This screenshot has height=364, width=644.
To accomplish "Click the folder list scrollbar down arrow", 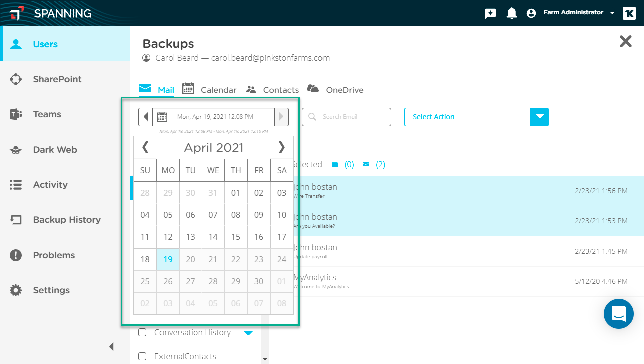I will click(265, 359).
